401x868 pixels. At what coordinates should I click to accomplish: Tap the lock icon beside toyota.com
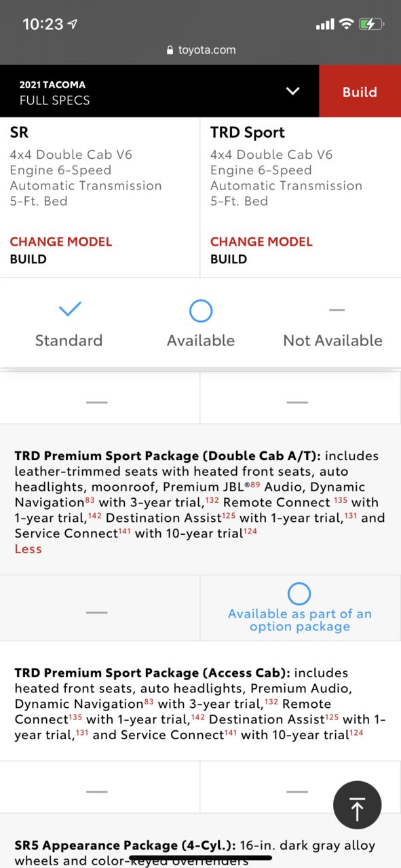pos(170,50)
